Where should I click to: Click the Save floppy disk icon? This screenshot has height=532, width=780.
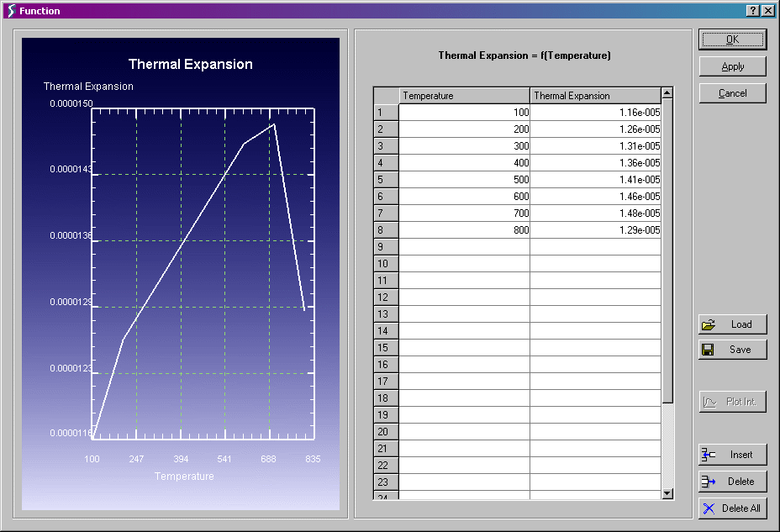(709, 350)
